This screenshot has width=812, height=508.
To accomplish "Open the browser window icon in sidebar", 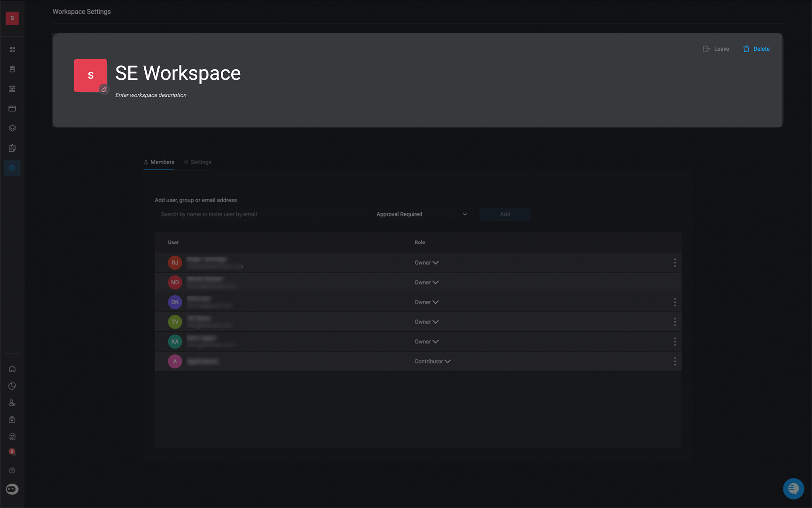I will pyautogui.click(x=12, y=109).
